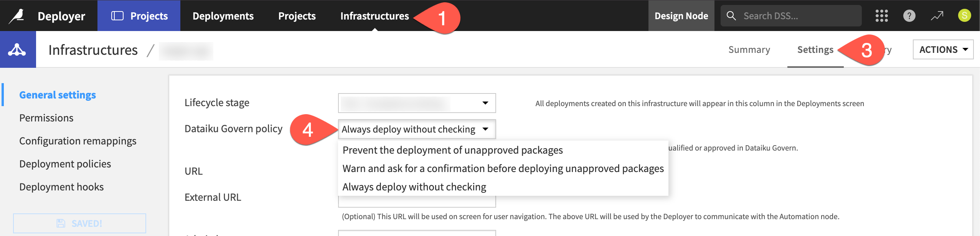The height and width of the screenshot is (236, 980).
Task: Click the Design Node button
Action: (x=681, y=16)
